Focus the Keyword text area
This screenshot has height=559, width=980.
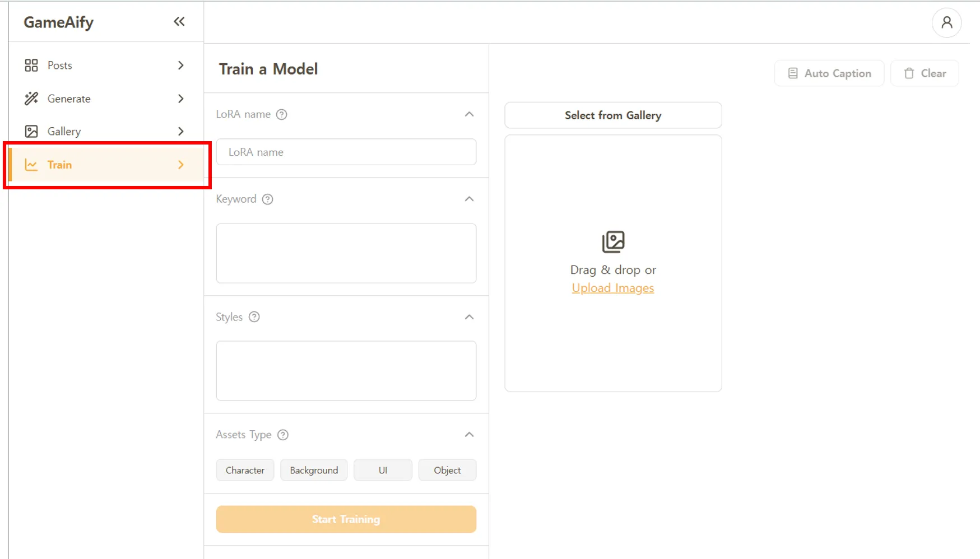pos(346,253)
